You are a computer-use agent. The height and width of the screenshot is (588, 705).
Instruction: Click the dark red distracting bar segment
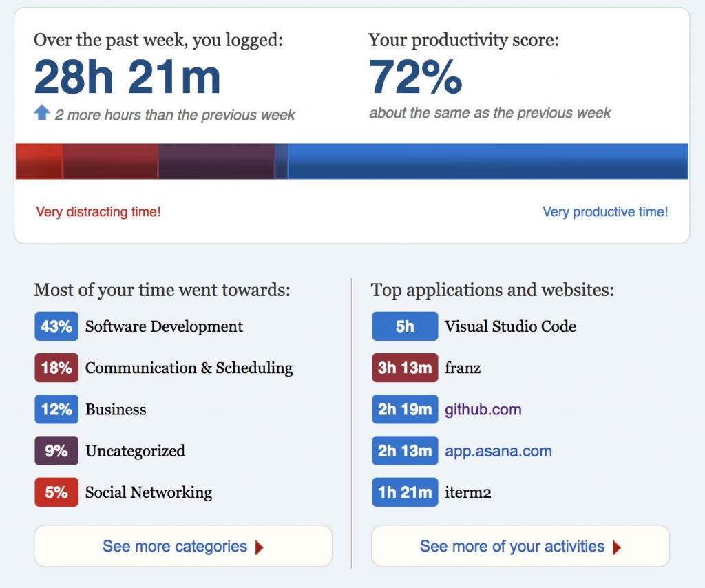111,161
